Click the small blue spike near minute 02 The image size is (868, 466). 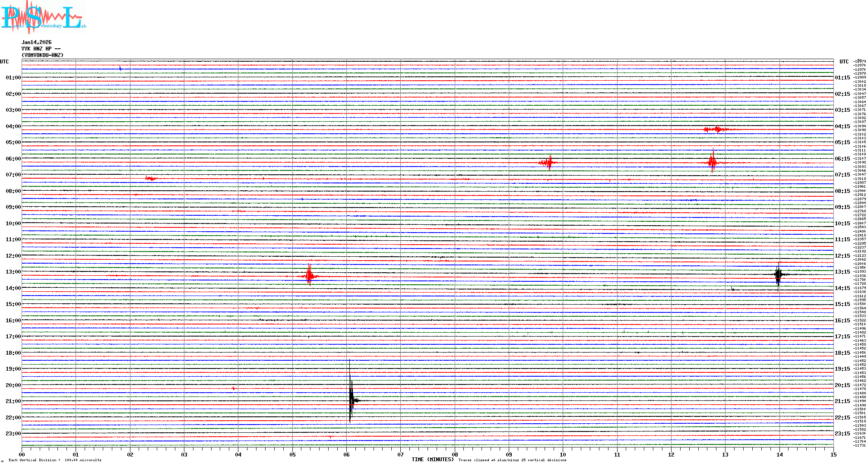(120, 68)
